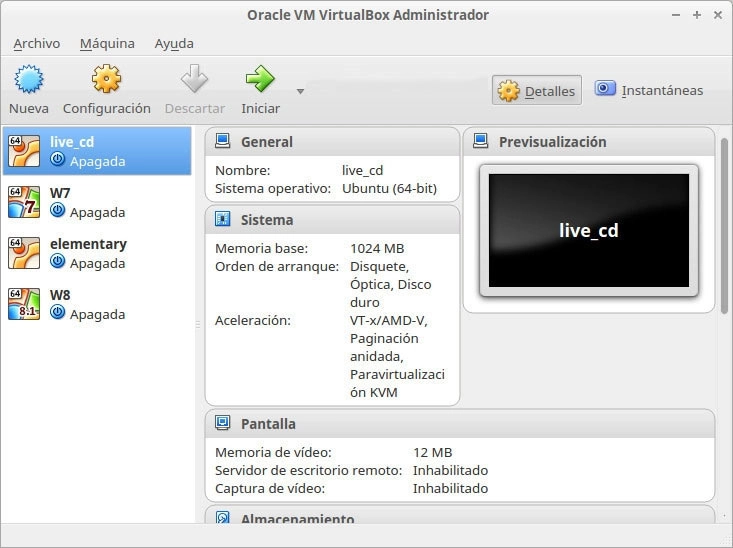Click the Apagada status under W8
Image resolution: width=733 pixels, height=548 pixels.
click(98, 315)
